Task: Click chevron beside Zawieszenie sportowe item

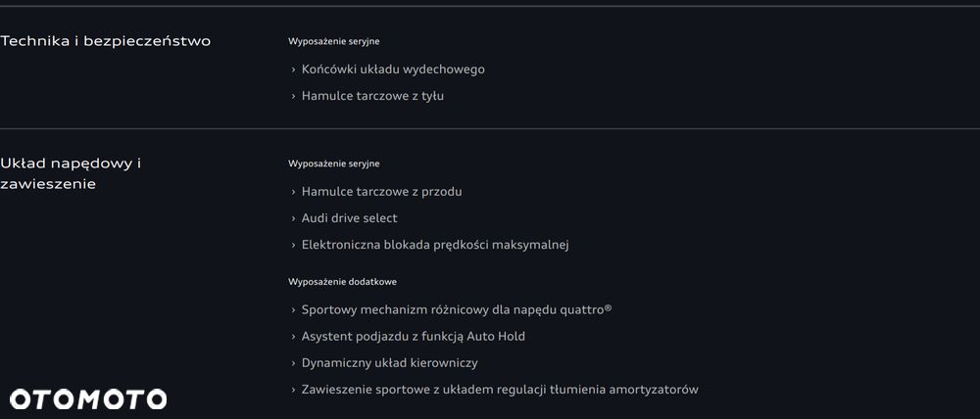Action: pos(293,390)
